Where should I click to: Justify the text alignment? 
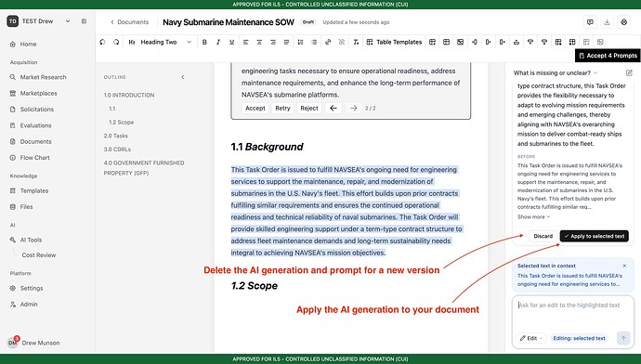286,42
